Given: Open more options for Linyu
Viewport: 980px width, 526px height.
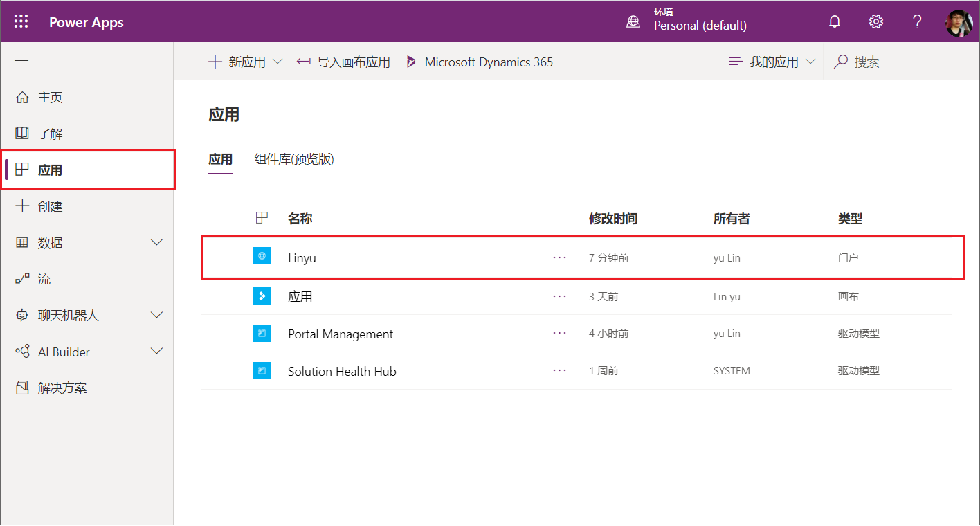Looking at the screenshot, I should (x=560, y=258).
